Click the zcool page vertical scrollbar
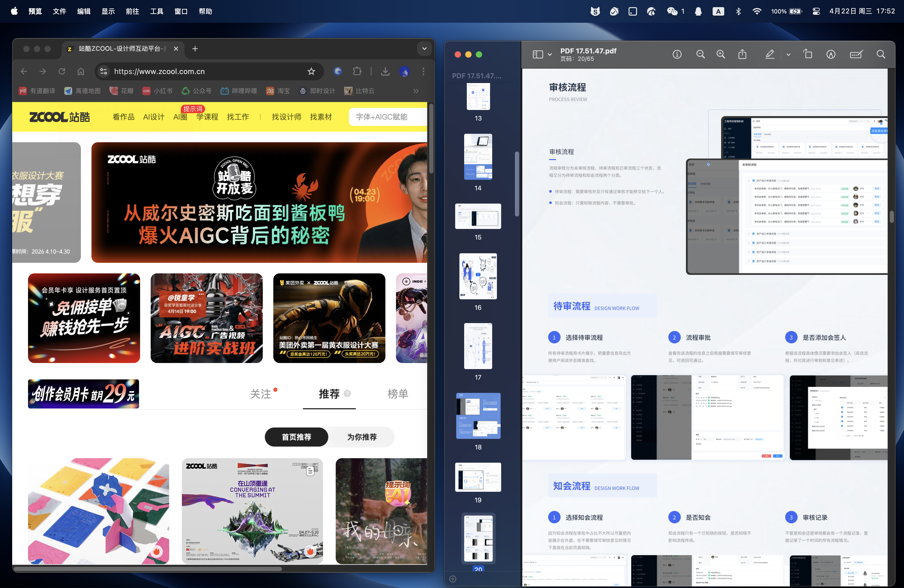The image size is (904, 588). click(431, 139)
